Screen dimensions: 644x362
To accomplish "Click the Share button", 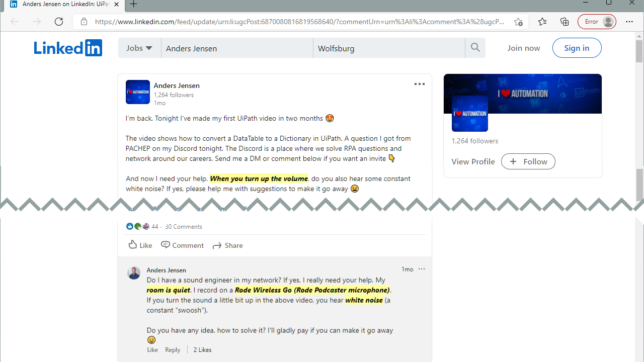I will tap(227, 245).
